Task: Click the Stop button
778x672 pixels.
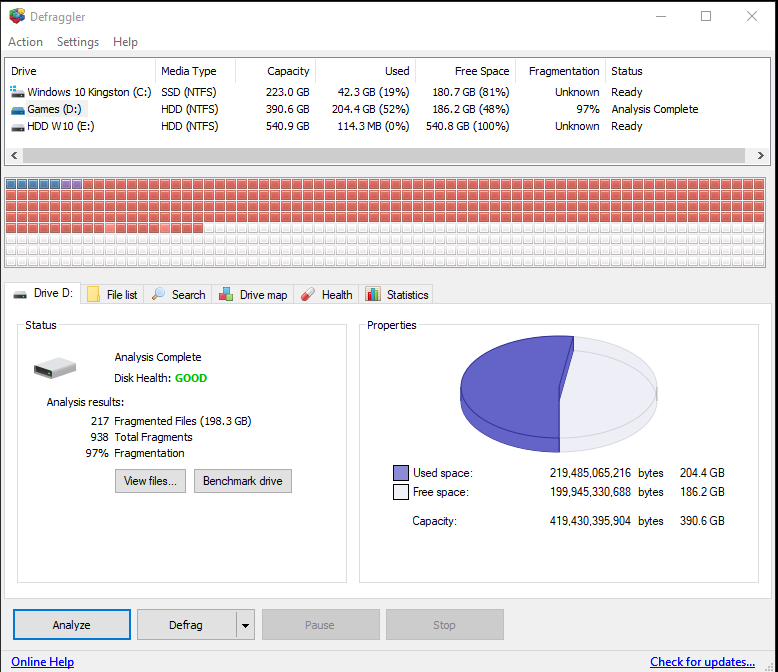Action: tap(445, 624)
